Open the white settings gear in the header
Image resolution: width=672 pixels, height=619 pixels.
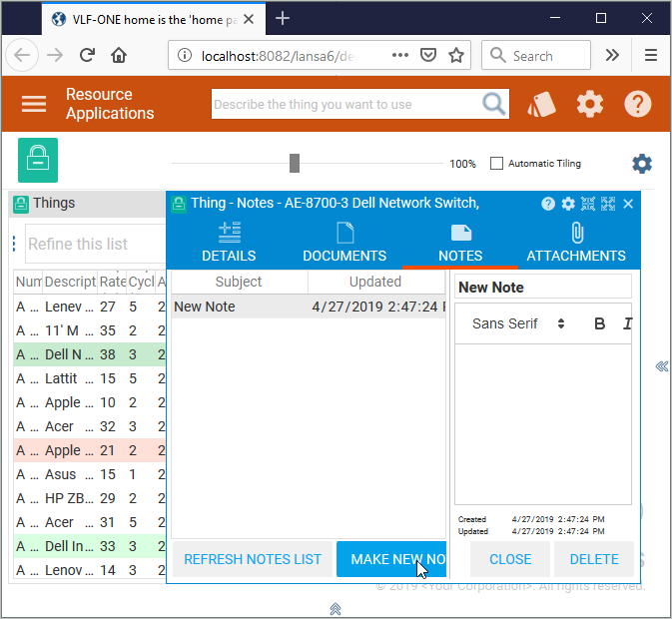pyautogui.click(x=590, y=104)
